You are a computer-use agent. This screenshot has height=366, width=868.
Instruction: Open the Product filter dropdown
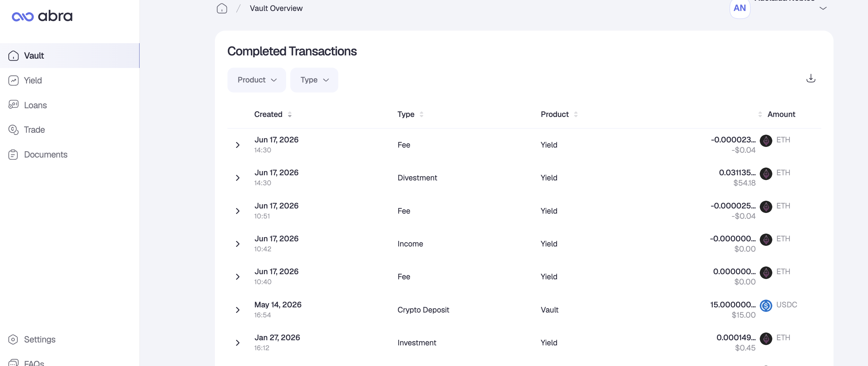[x=257, y=80]
